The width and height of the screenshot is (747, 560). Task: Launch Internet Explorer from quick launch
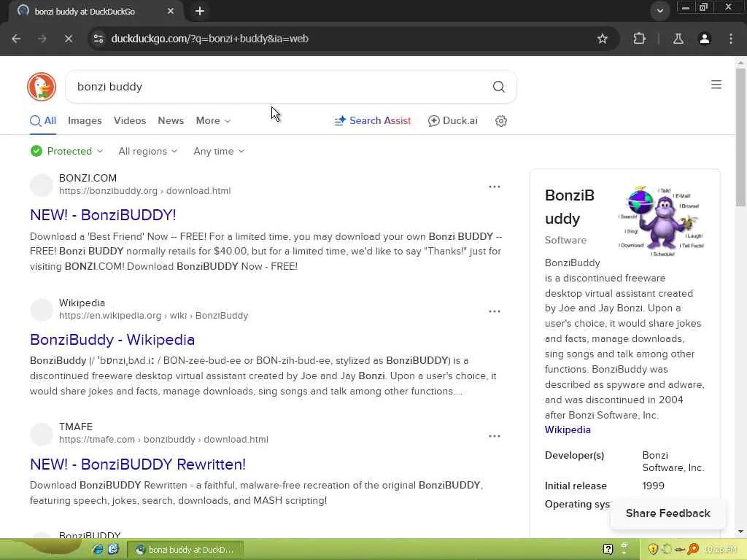pos(98,549)
